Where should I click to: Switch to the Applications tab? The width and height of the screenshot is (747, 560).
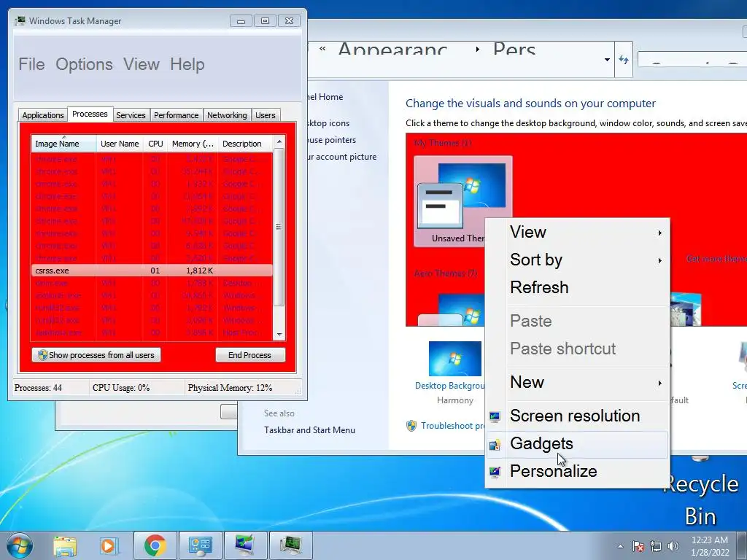[43, 115]
